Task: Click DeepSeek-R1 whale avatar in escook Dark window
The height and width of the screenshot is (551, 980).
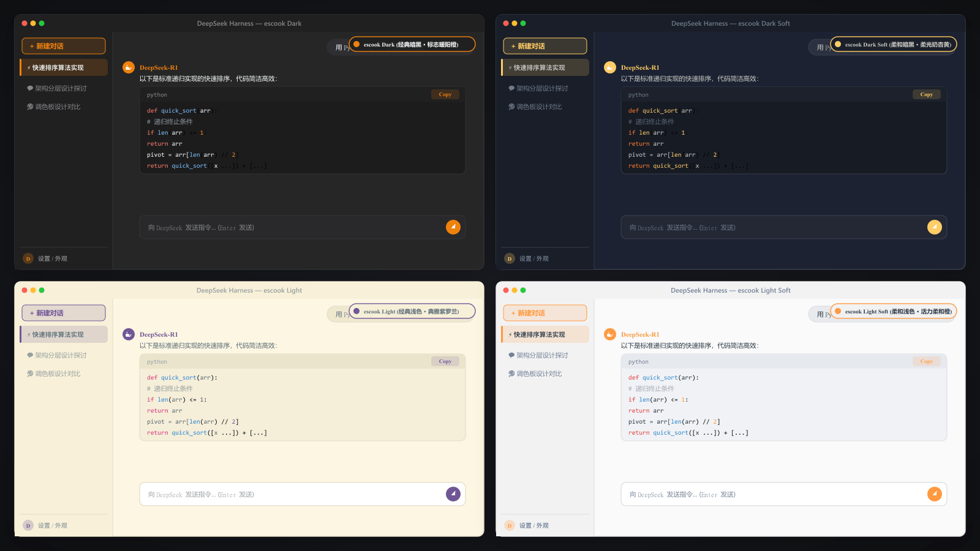Action: pyautogui.click(x=129, y=67)
